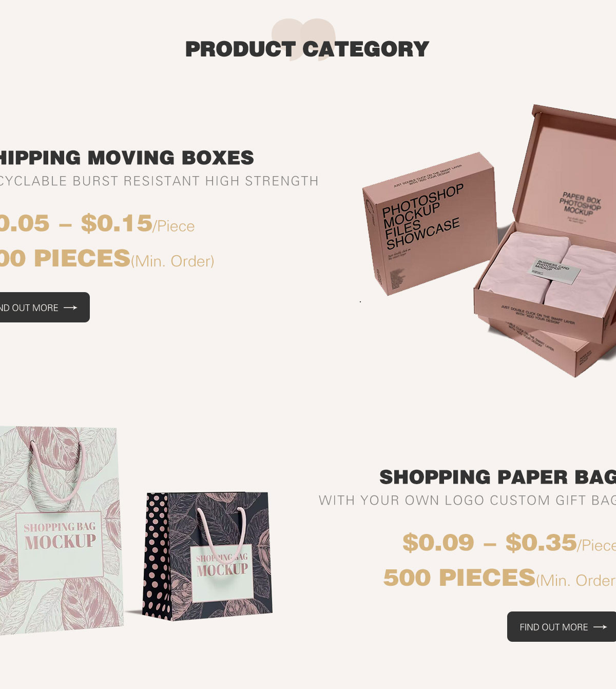Click the Product Category title

307,49
